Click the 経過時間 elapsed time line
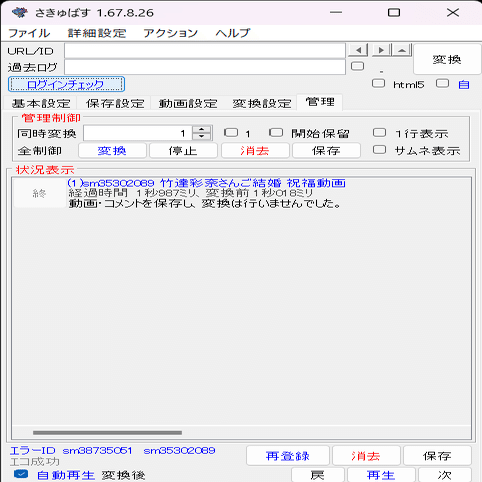482x482 pixels. tap(191, 193)
